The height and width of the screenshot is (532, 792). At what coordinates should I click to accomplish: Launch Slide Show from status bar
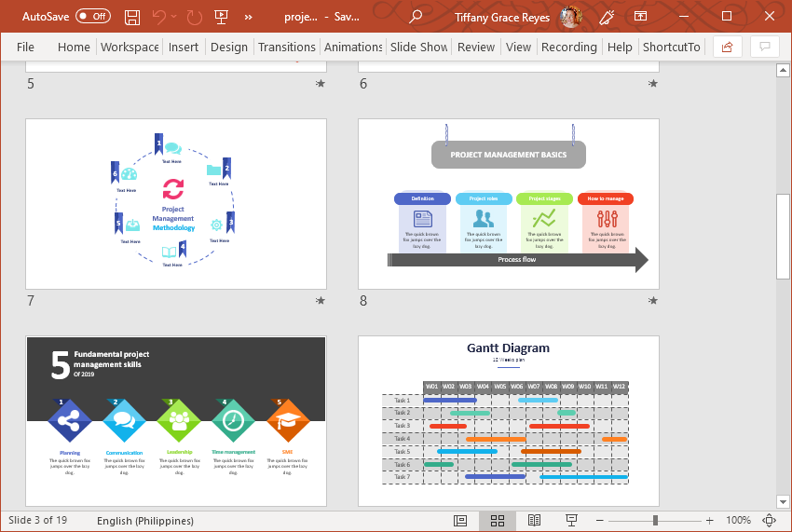point(572,521)
